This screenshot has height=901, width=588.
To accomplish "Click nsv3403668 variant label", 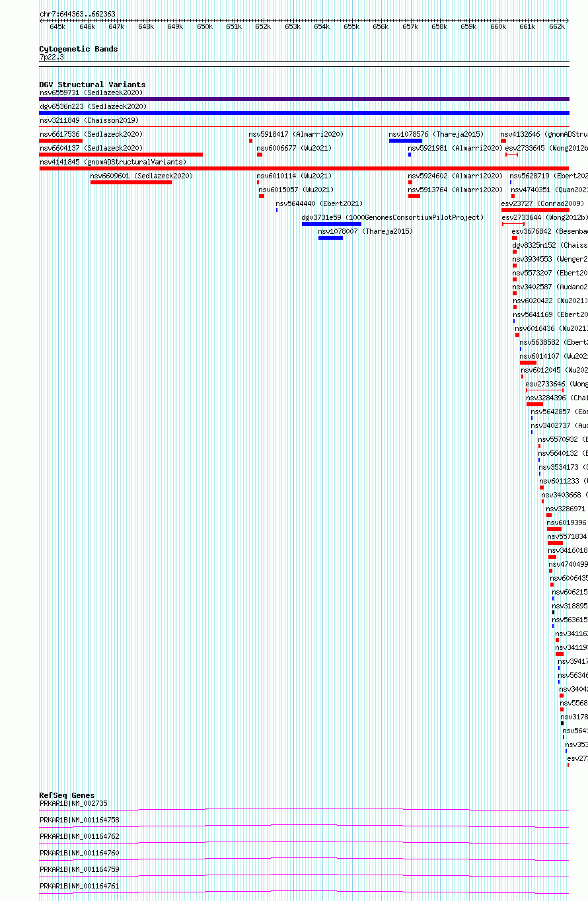I will pyautogui.click(x=564, y=495).
